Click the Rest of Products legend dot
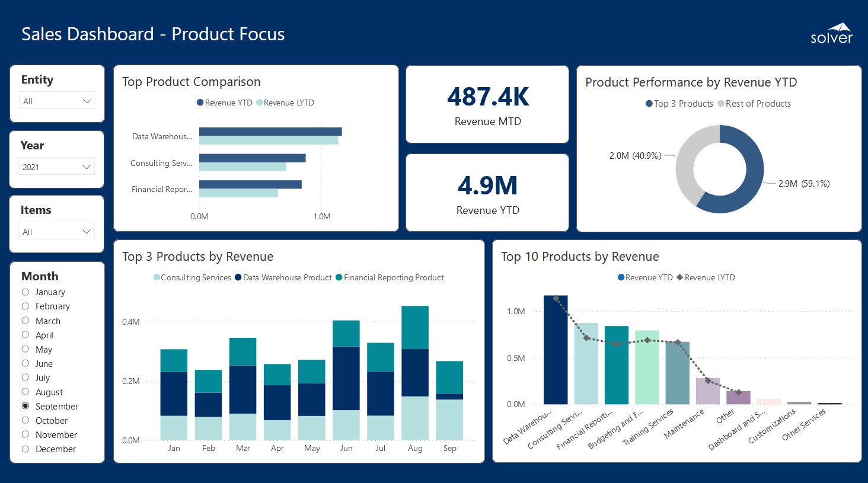868x483 pixels. click(721, 104)
